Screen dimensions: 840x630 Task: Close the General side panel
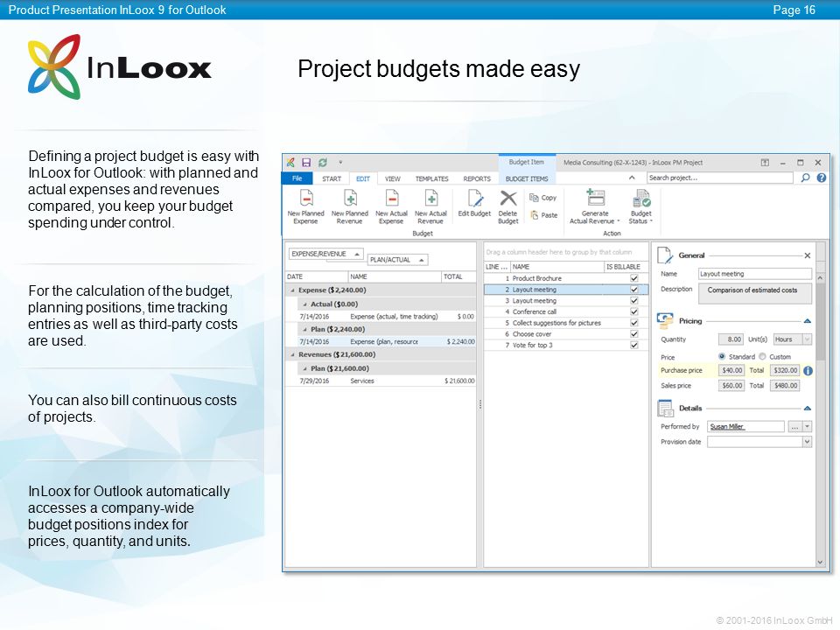click(808, 255)
